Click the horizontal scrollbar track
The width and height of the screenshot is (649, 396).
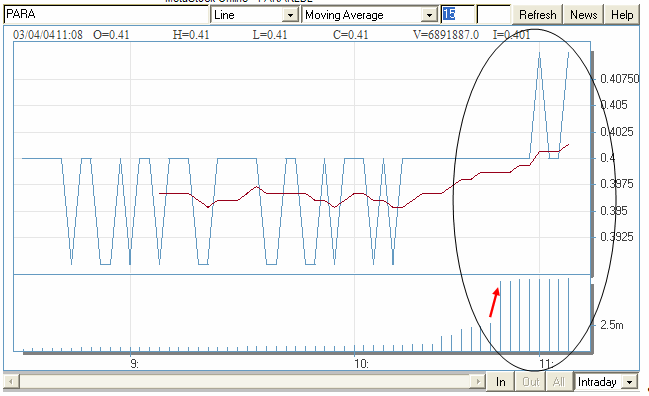click(244, 381)
